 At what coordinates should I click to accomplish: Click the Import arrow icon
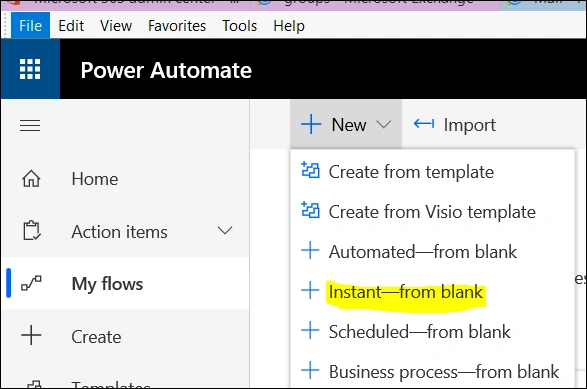point(424,123)
